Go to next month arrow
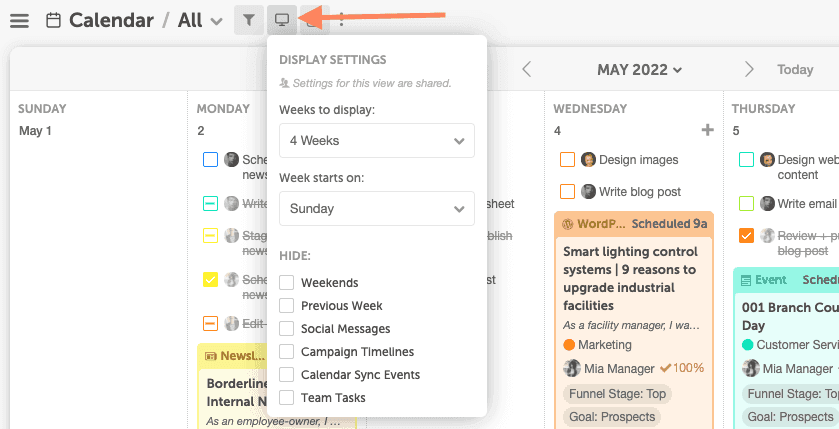Screen dimensions: 839x429 coord(749,69)
